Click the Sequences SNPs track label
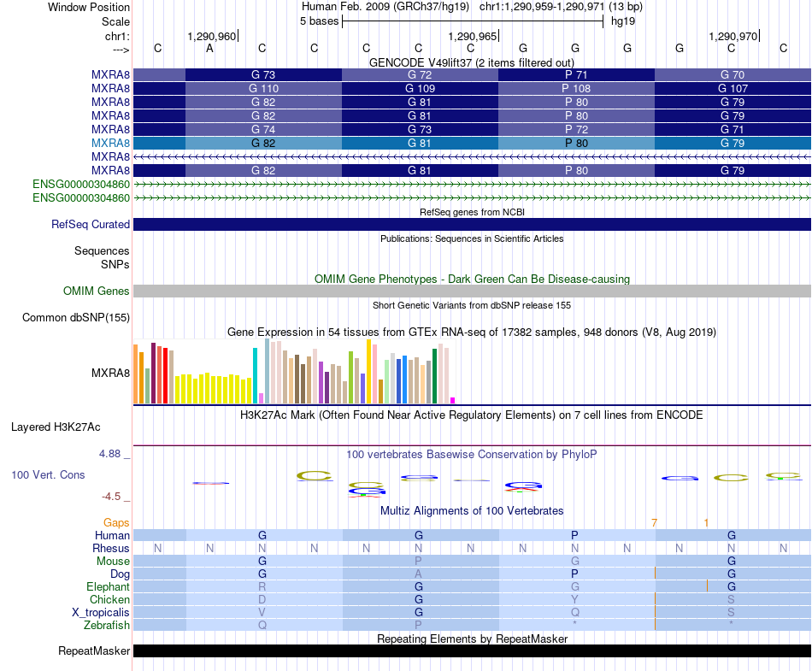Image resolution: width=812 pixels, height=671 pixels. tap(102, 257)
